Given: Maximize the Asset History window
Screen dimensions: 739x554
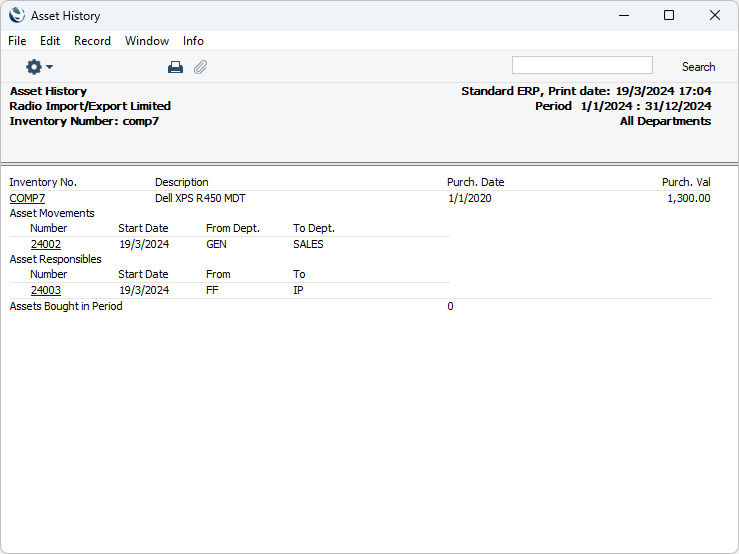Looking at the screenshot, I should tap(669, 15).
